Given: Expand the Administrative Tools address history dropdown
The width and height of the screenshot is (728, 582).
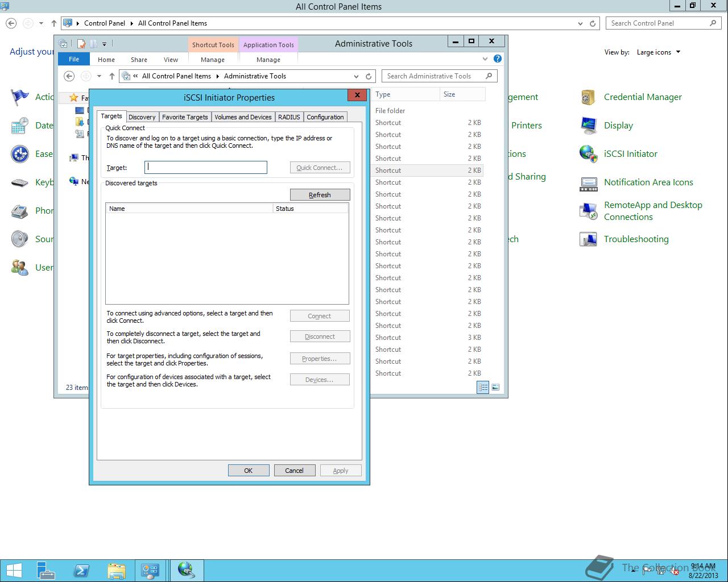Looking at the screenshot, I should tap(356, 76).
